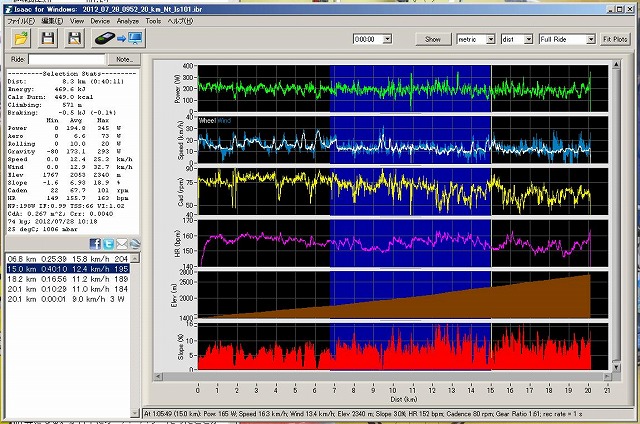Open the Analyze menu
The width and height of the screenshot is (640, 424).
128,20
